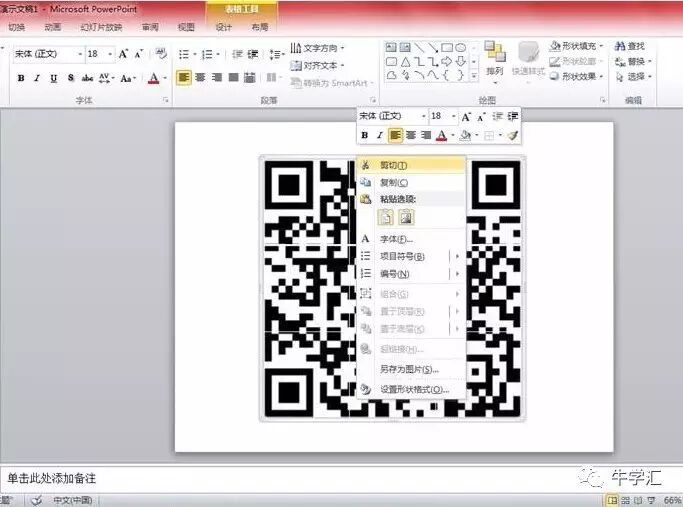Open the 视图 (View) ribbon tab
This screenshot has height=507, width=683.
coord(186,27)
